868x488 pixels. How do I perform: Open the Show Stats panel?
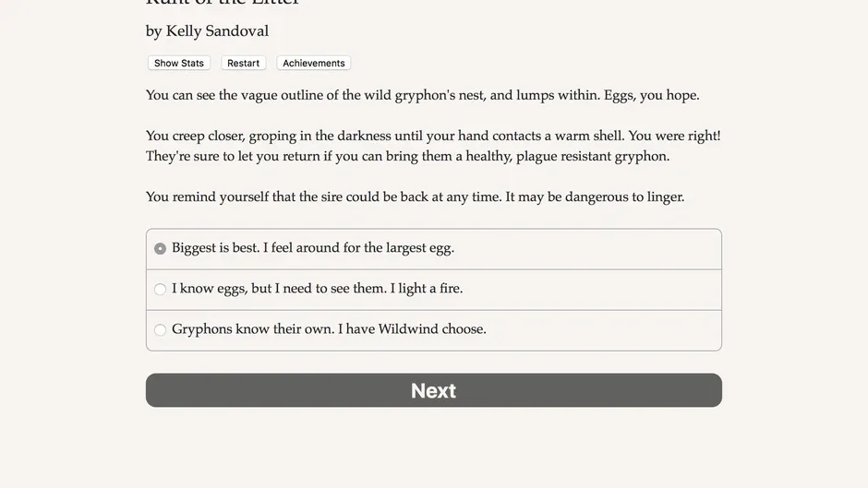tap(179, 64)
